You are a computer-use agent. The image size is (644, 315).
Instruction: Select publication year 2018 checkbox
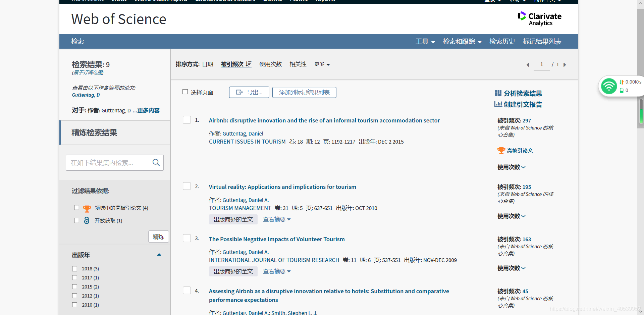click(75, 269)
